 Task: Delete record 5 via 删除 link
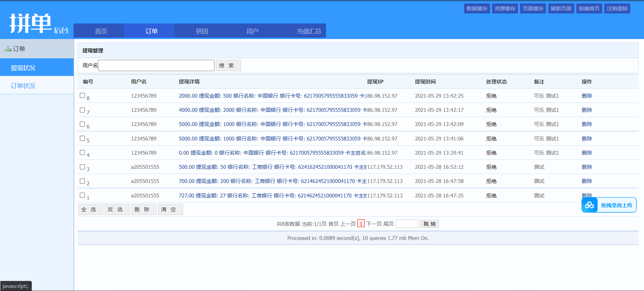pyautogui.click(x=587, y=138)
